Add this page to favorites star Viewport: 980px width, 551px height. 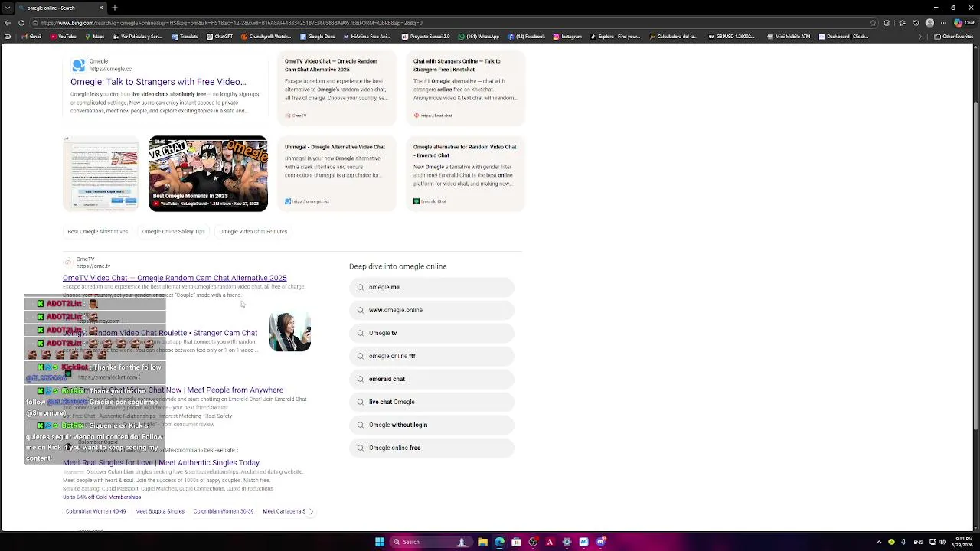[x=873, y=23]
